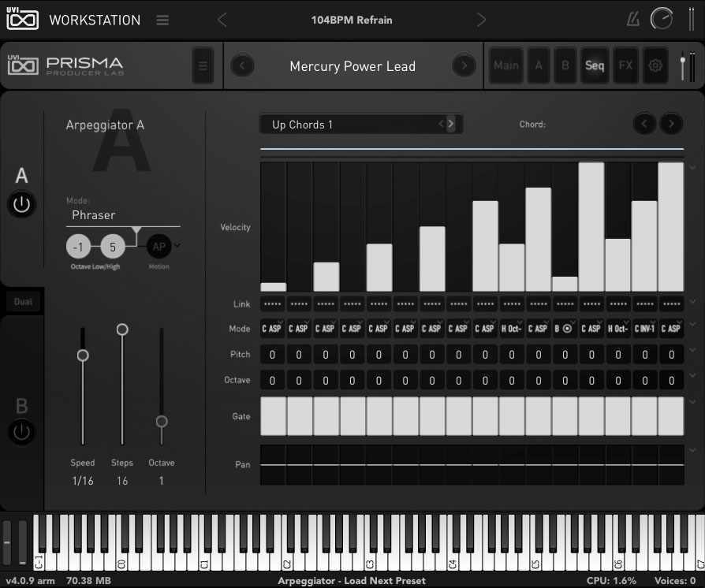Image resolution: width=705 pixels, height=588 pixels.
Task: Toggle the first step Link cell
Action: (x=273, y=304)
